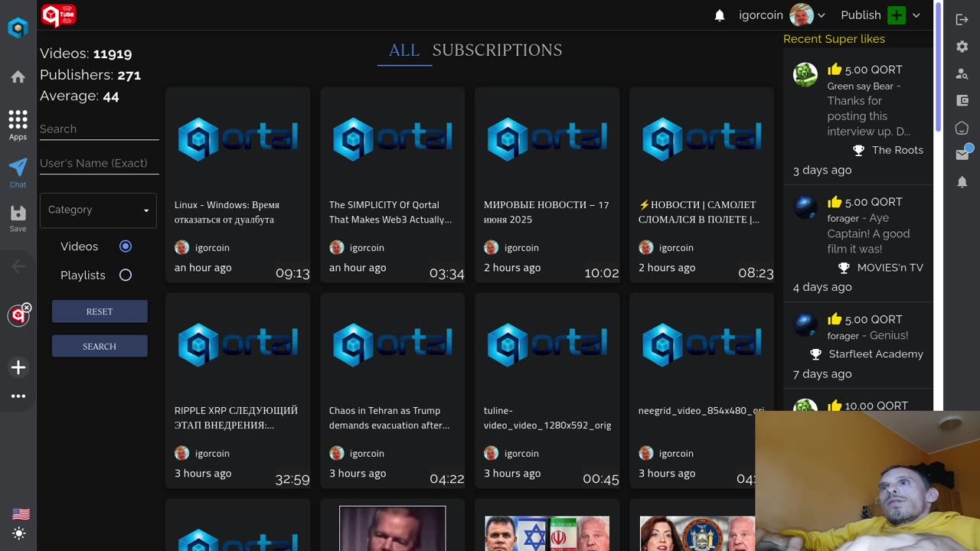This screenshot has width=980, height=551.
Task: Click the bell icon in the right toolbar
Action: tap(962, 182)
